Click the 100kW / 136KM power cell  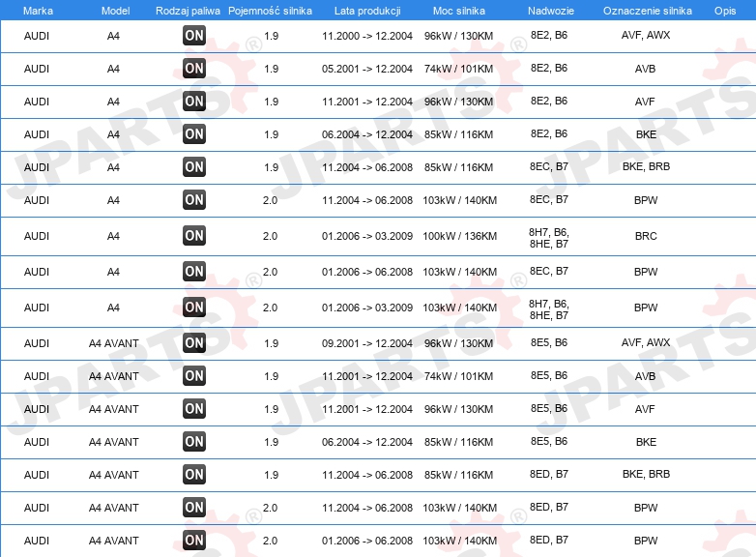[459, 236]
